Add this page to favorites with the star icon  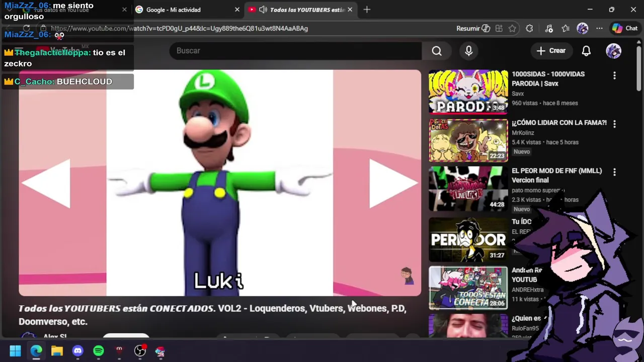coord(512,29)
